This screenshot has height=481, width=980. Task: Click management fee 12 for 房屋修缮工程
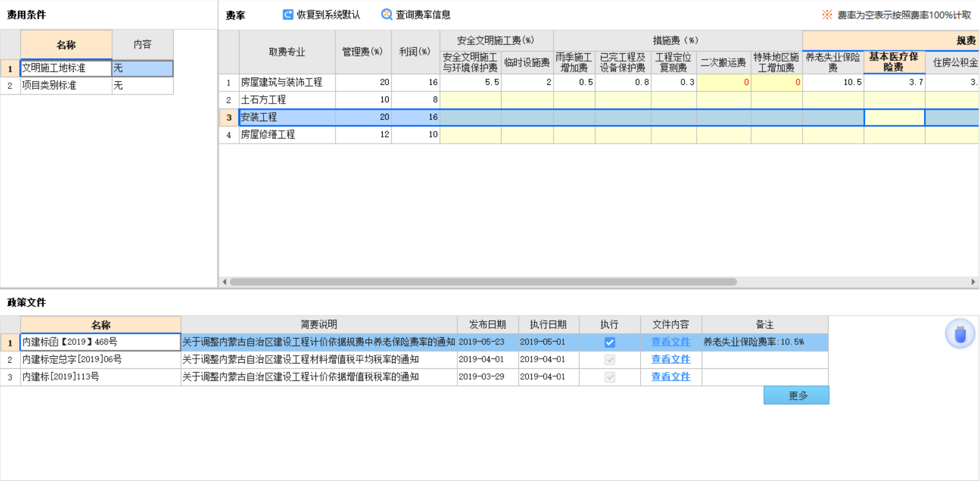[363, 135]
